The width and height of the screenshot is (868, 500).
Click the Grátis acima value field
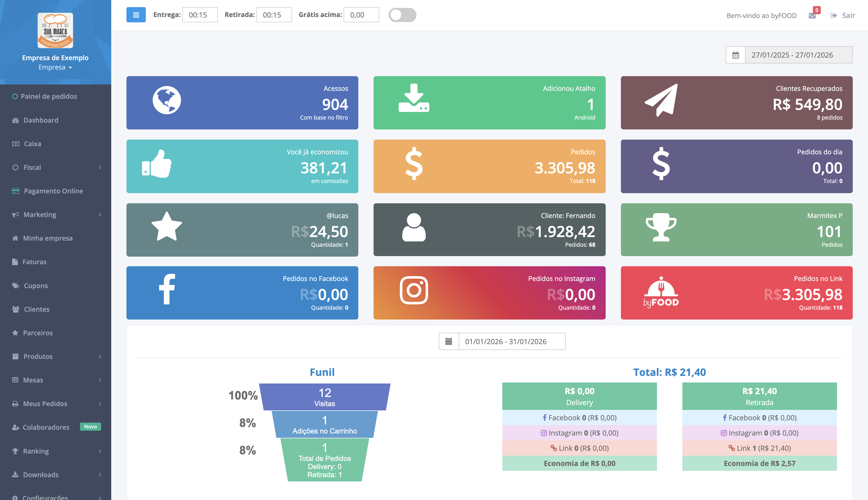tap(361, 15)
